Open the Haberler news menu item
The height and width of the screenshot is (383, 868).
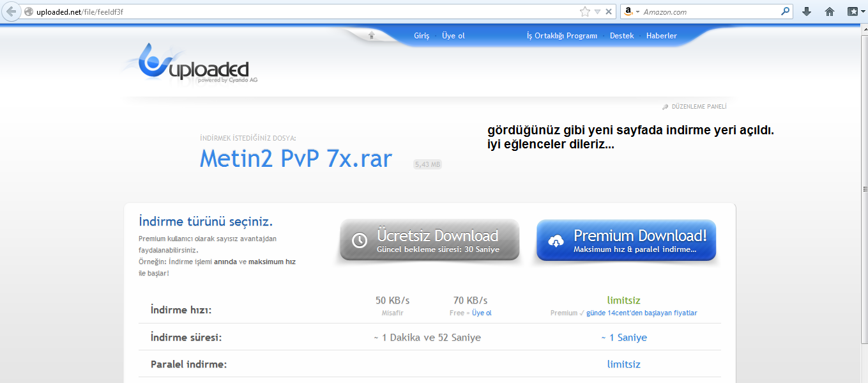[x=662, y=36]
